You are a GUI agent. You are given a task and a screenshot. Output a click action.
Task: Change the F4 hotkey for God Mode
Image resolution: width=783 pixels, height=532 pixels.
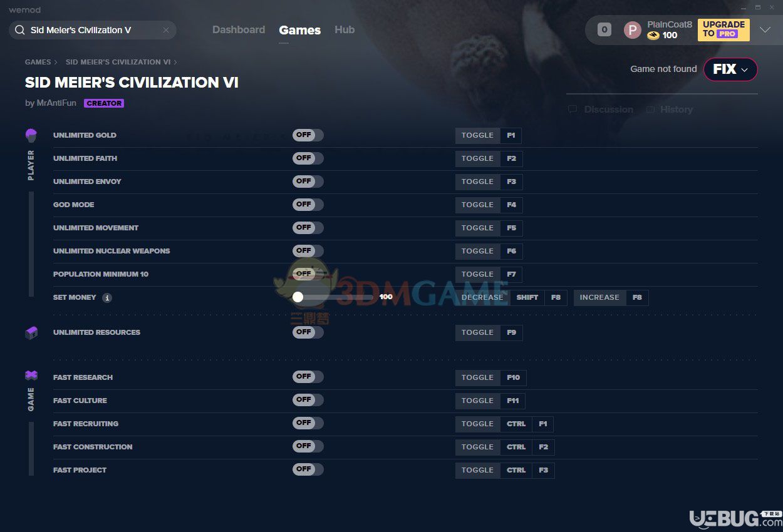click(x=512, y=205)
